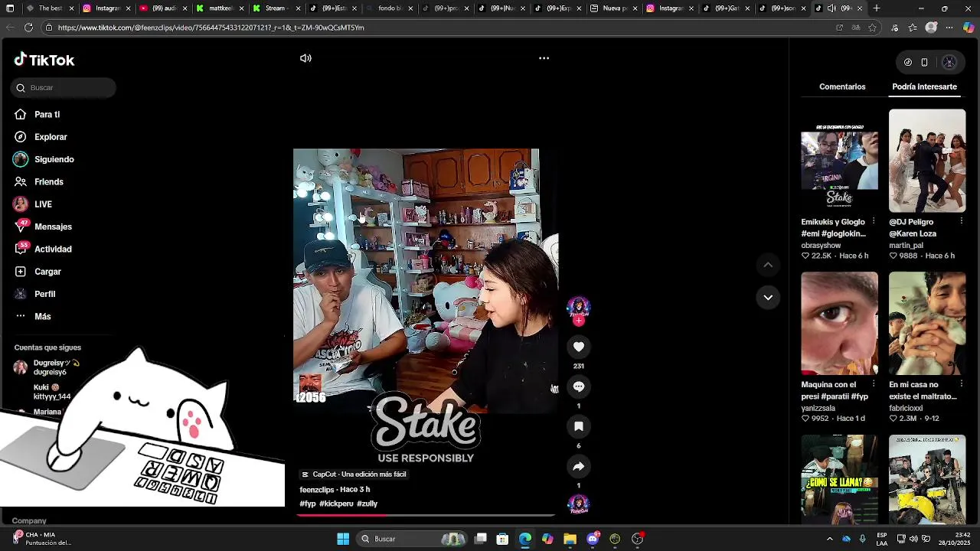This screenshot has height=551, width=980.
Task: Open options for DJ Peligro video
Action: 962,222
